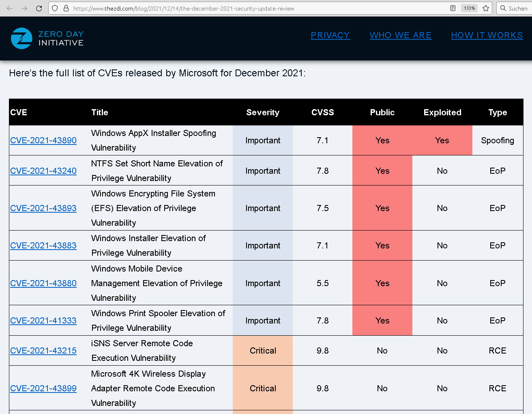
Task: Bookmark this page with the star icon
Action: 486,8
